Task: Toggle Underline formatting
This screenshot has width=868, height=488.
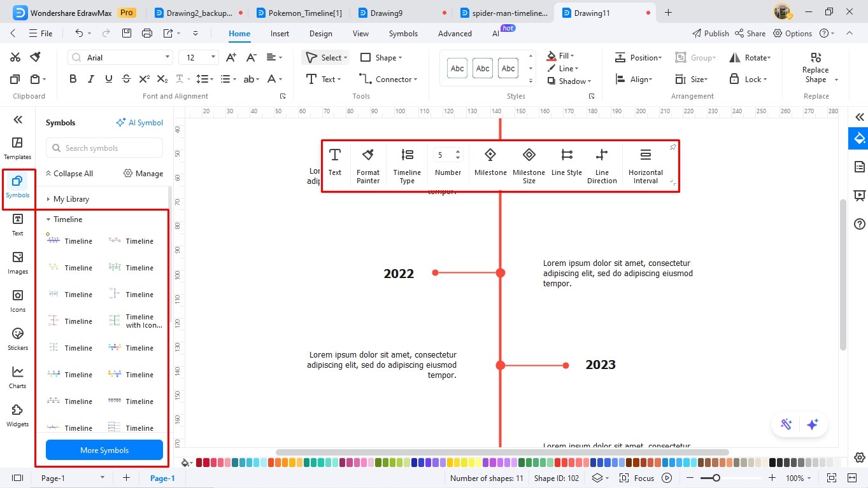Action: tap(109, 79)
